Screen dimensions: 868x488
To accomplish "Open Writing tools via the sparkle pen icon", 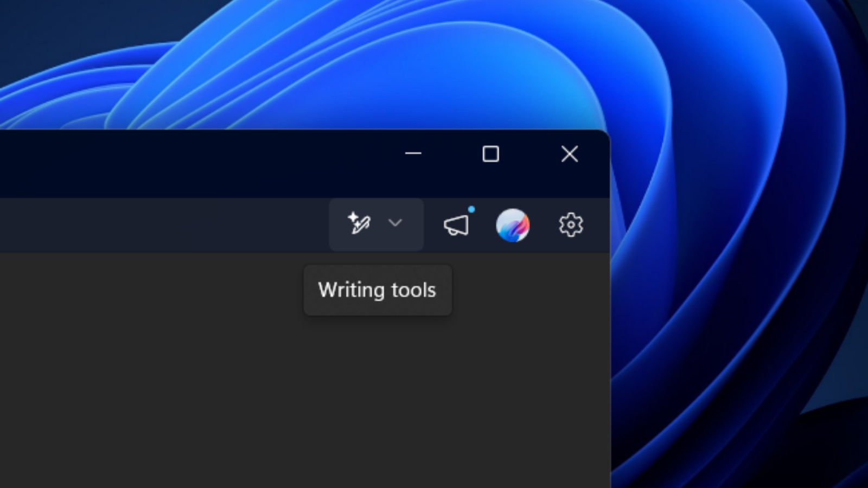I will click(359, 223).
